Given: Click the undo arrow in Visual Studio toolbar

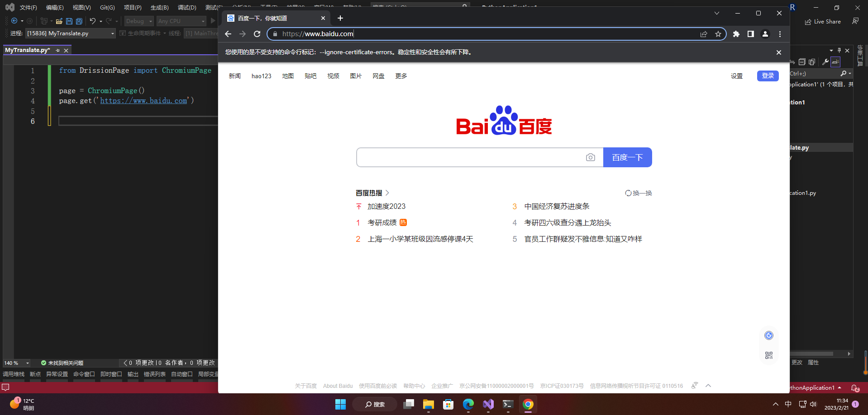Looking at the screenshot, I should pos(93,21).
